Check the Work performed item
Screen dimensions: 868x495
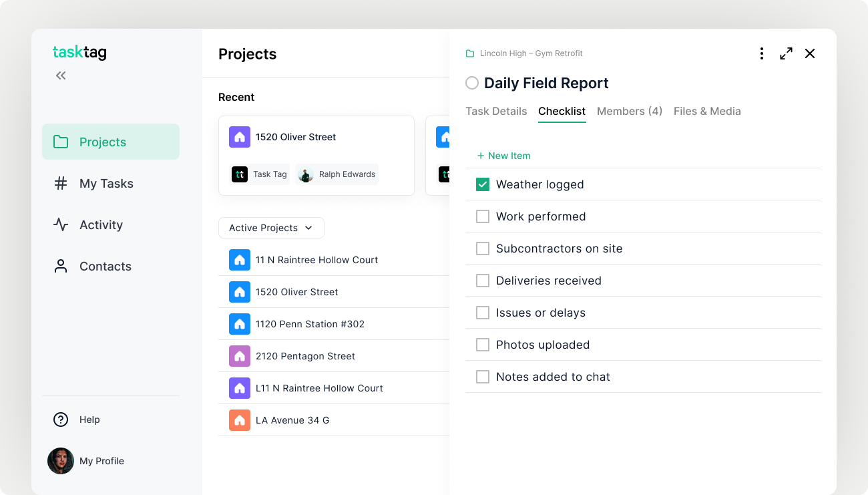483,216
